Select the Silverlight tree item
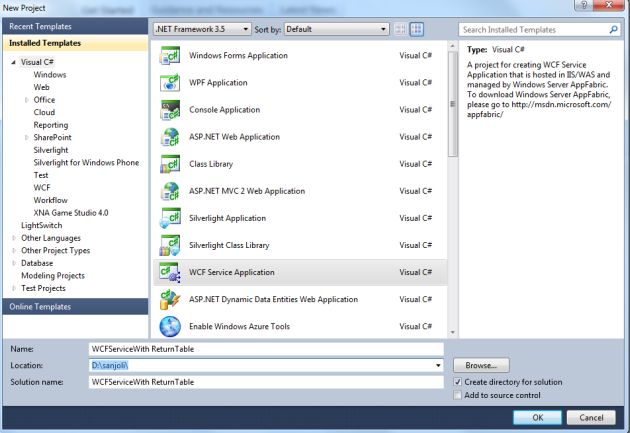The image size is (630, 433). [51, 150]
